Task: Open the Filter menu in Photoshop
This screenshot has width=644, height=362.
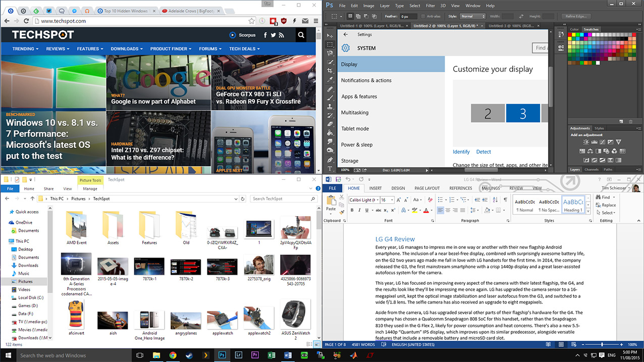Action: tap(430, 6)
